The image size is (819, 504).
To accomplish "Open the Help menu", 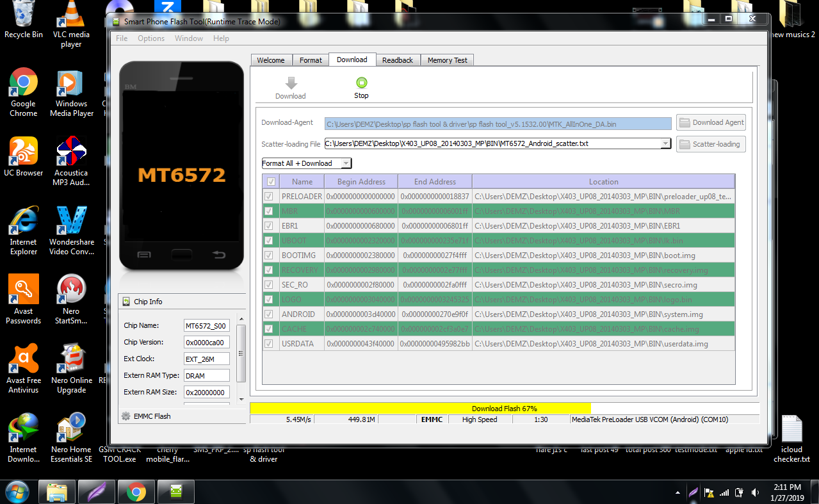I will pos(221,38).
